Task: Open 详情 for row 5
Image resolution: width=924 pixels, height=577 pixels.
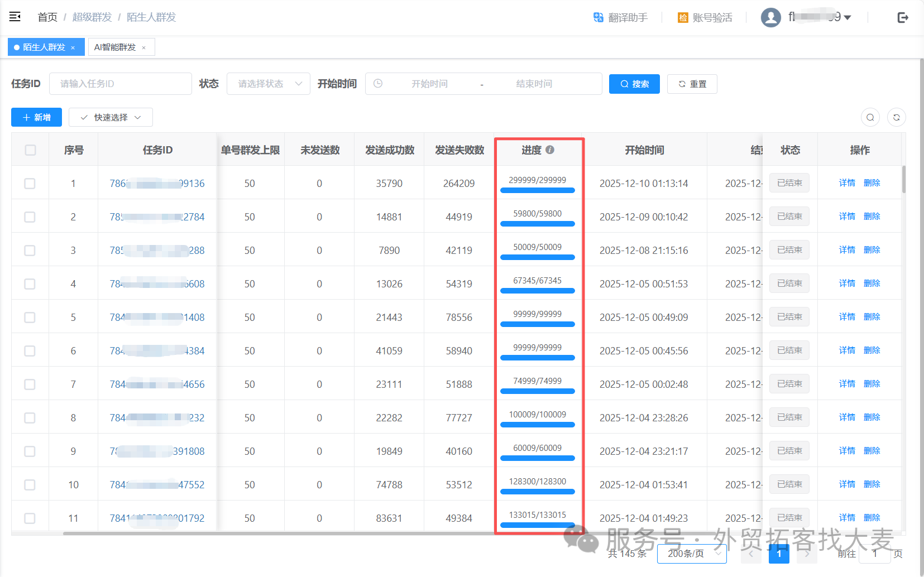Action: [847, 317]
